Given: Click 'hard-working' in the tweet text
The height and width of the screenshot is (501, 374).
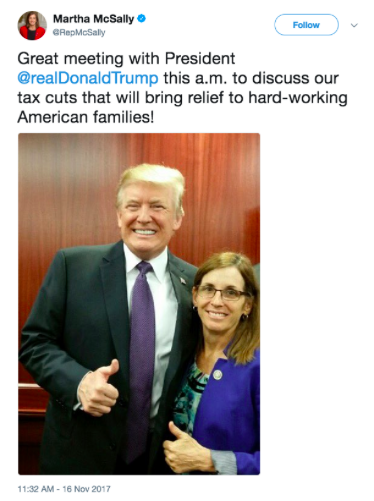Looking at the screenshot, I should (x=298, y=98).
